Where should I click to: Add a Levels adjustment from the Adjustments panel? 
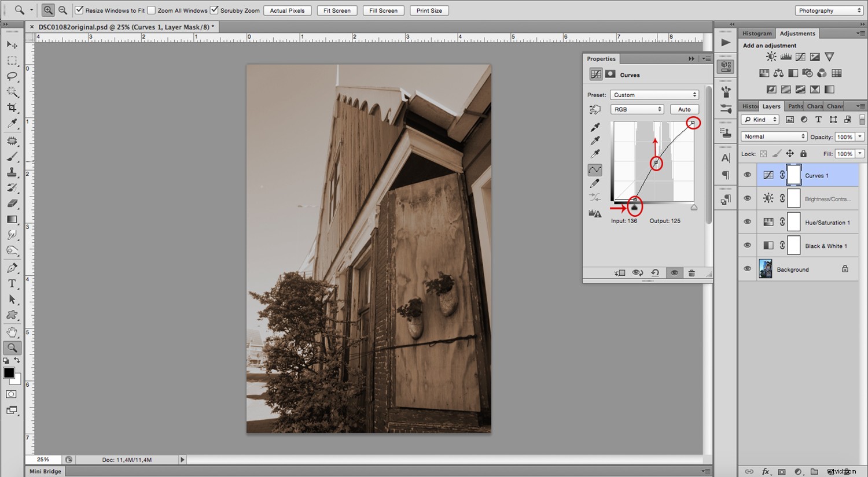(785, 56)
